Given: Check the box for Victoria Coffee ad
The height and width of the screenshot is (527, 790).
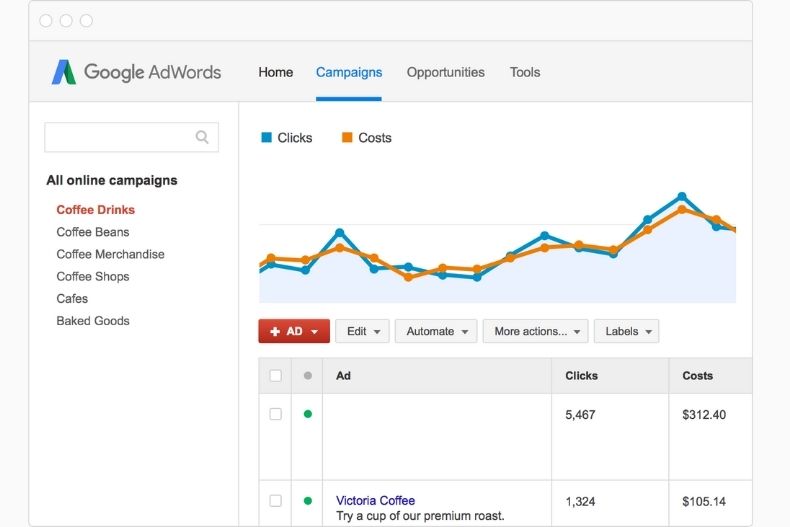Looking at the screenshot, I should tap(276, 501).
